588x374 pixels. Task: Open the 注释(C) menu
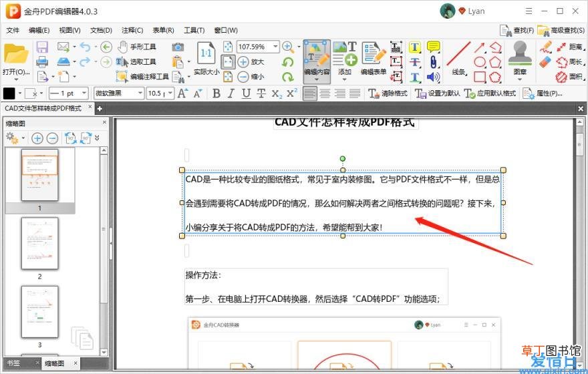point(132,30)
